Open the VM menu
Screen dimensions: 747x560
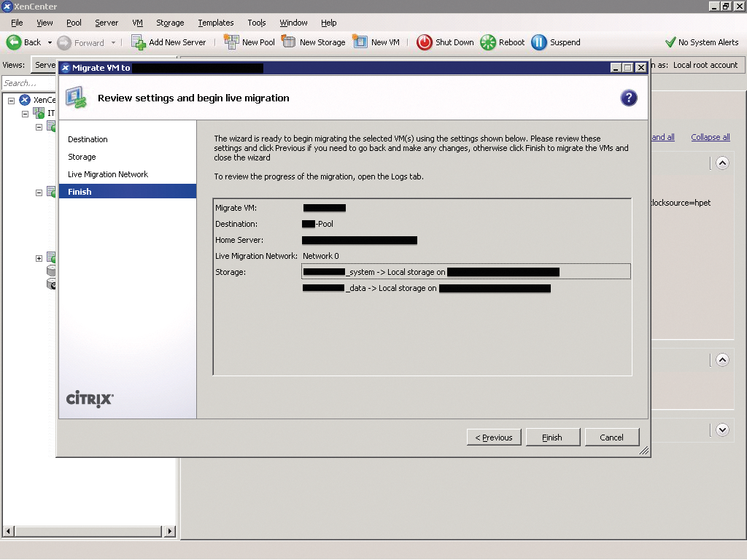click(137, 23)
